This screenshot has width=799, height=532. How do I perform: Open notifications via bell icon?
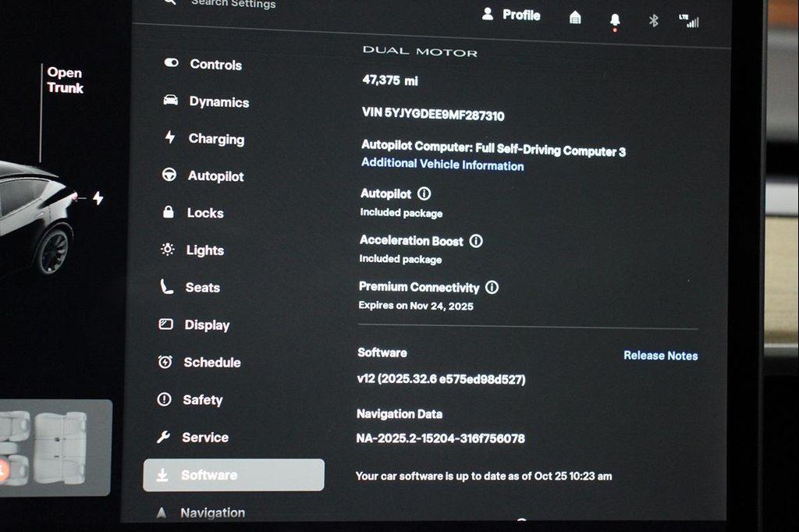click(x=615, y=18)
